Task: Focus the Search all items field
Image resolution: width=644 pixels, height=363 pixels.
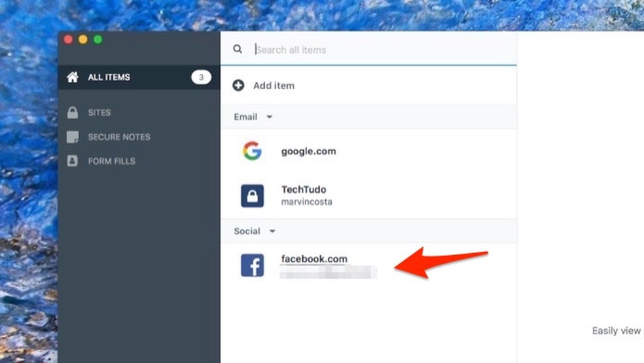Action: (380, 50)
